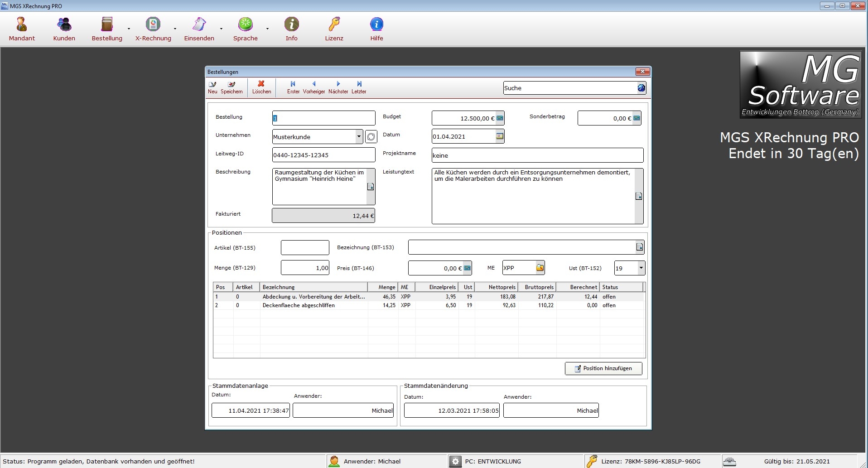The width and height of the screenshot is (868, 468).
Task: Click the refresh icon beside Unternehmen
Action: click(371, 137)
